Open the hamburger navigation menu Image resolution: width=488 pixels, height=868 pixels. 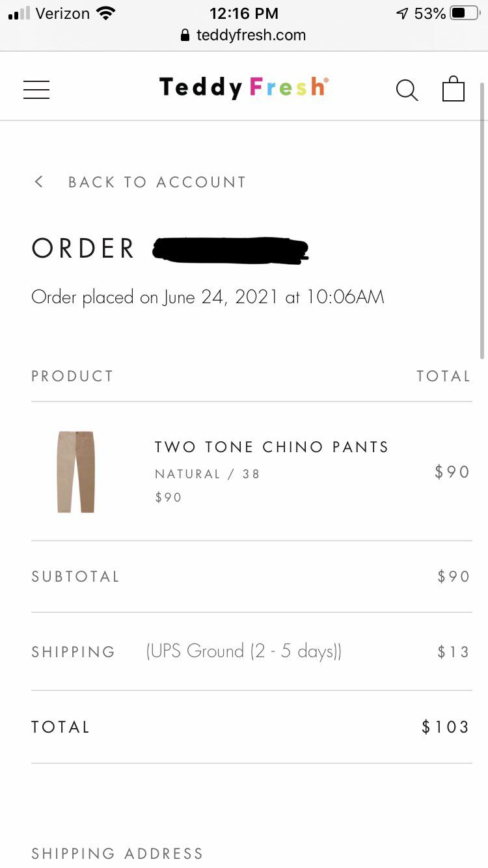point(36,89)
